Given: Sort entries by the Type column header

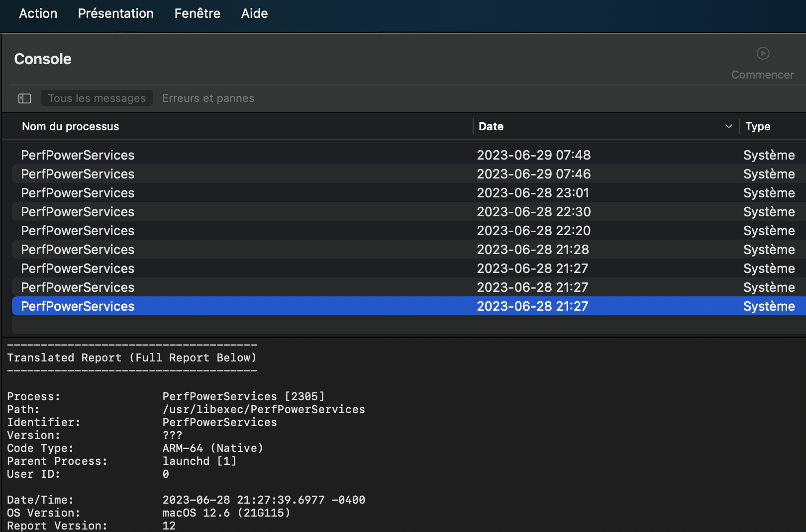Looking at the screenshot, I should tap(758, 126).
